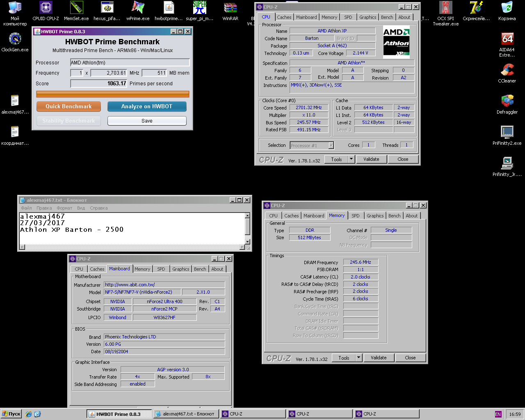Open Пуск start button
525x420 pixels.
11,414
